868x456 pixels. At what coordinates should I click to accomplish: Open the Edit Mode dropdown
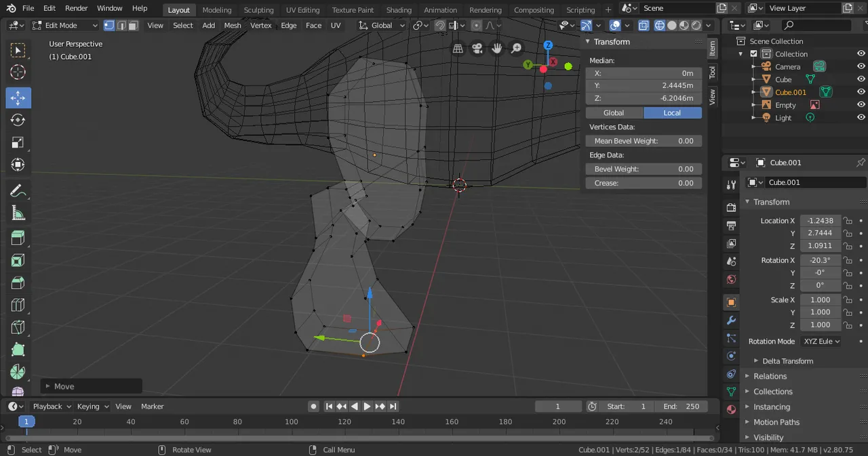64,25
